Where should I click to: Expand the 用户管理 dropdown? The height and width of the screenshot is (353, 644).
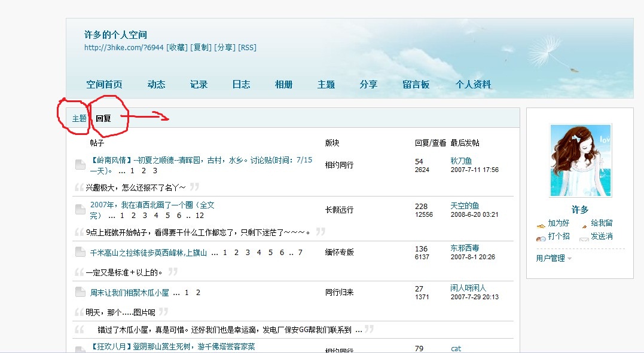coord(554,259)
